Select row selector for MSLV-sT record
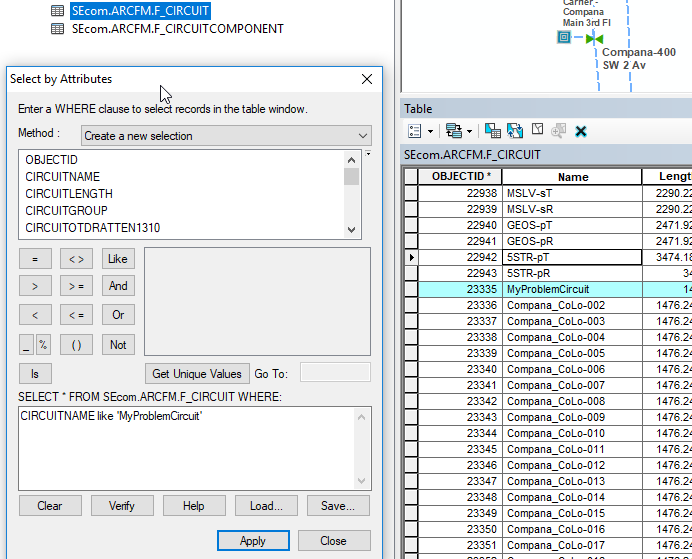Screen dimensions: 692x559 [411, 193]
